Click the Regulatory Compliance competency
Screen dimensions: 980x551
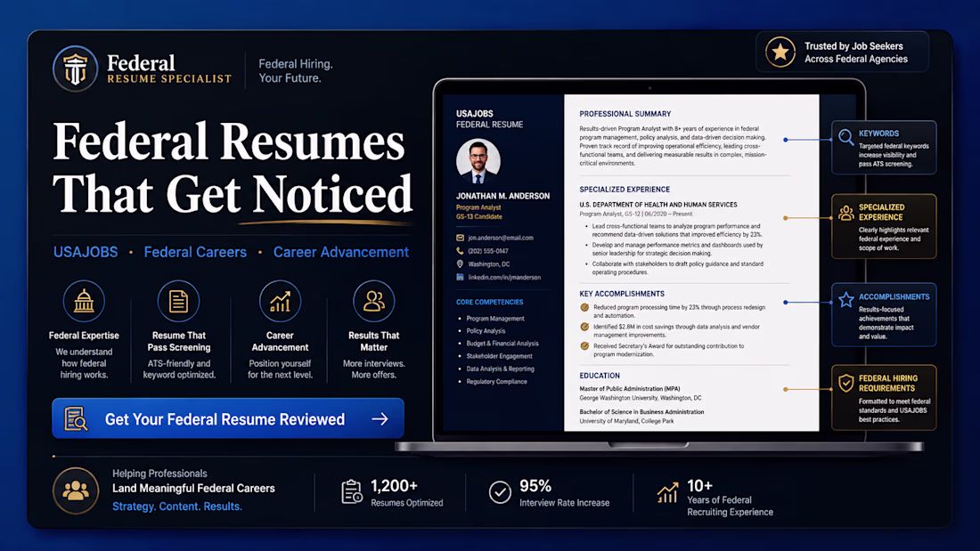click(496, 382)
